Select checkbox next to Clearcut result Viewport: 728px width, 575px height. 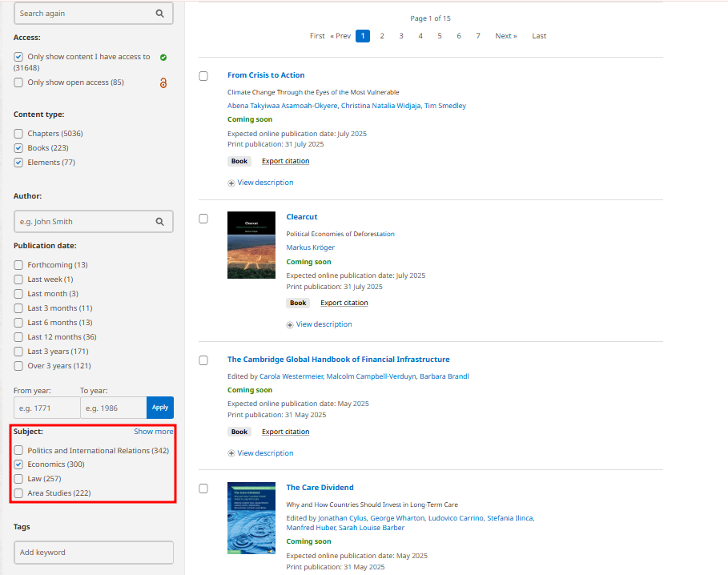coord(203,219)
